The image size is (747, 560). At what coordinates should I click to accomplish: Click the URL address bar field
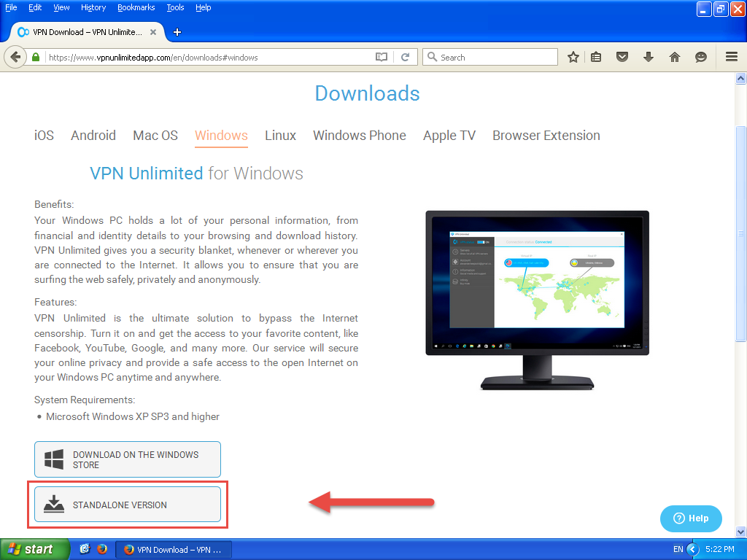209,57
